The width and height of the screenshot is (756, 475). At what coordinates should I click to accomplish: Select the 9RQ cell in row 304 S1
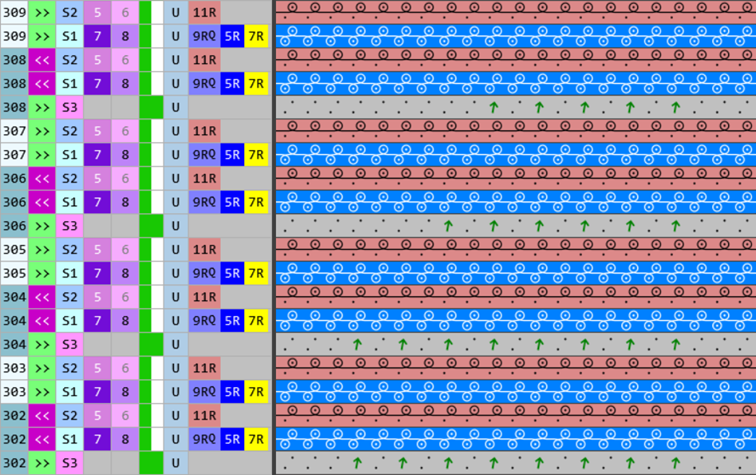[204, 321]
